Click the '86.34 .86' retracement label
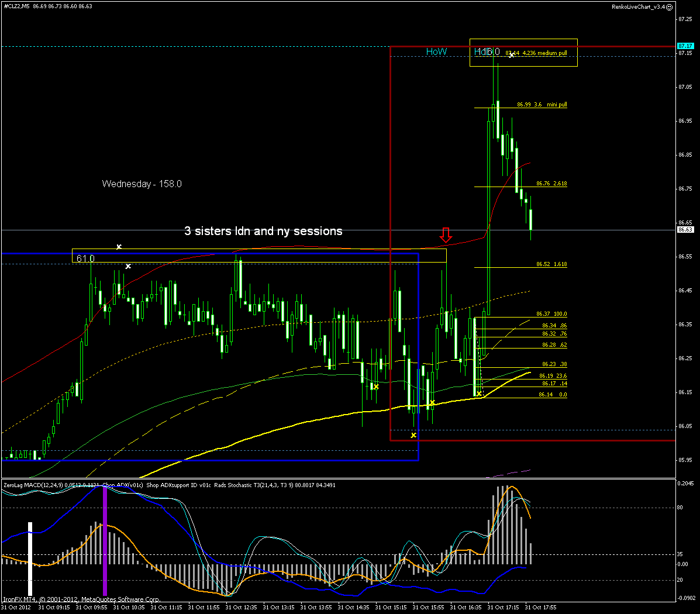Image resolution: width=700 pixels, height=614 pixels. point(554,326)
